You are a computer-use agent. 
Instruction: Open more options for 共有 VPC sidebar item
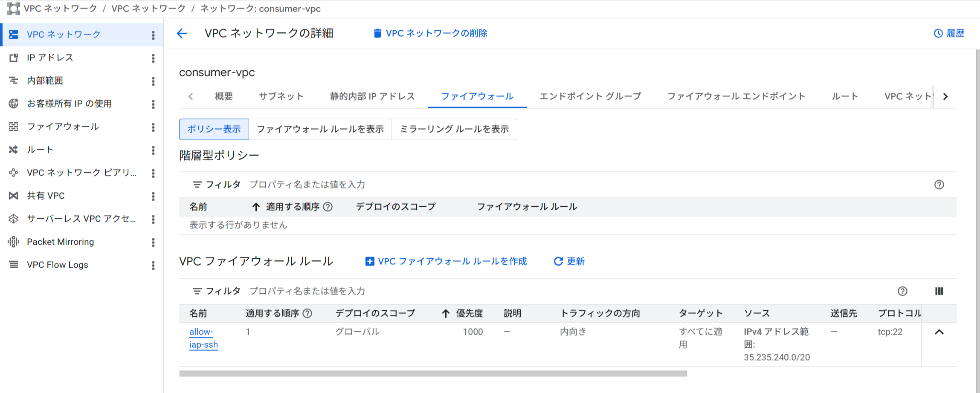tap(153, 196)
